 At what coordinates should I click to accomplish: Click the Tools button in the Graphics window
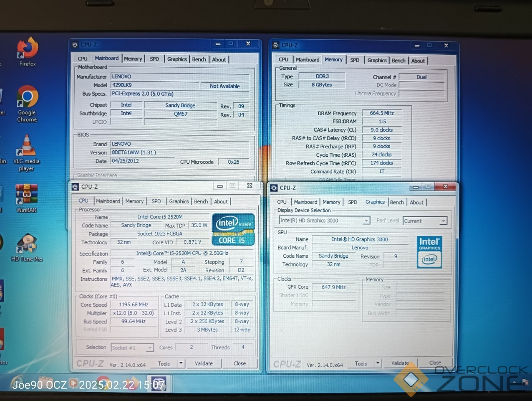(361, 363)
